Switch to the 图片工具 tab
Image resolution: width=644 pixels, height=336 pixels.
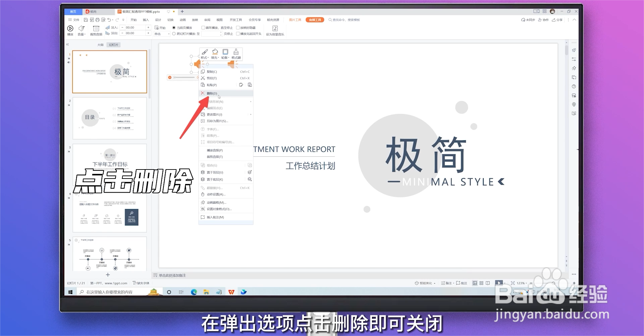click(x=295, y=20)
